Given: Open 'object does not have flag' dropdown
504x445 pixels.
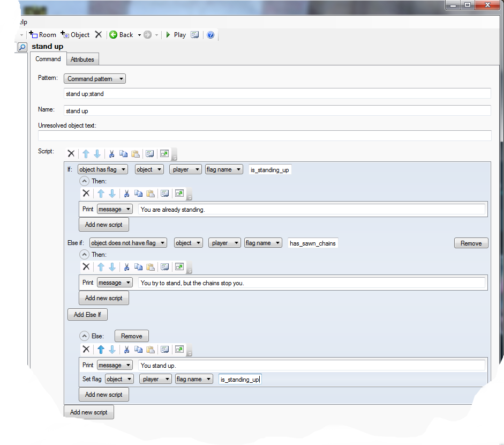Looking at the screenshot, I should [x=128, y=243].
